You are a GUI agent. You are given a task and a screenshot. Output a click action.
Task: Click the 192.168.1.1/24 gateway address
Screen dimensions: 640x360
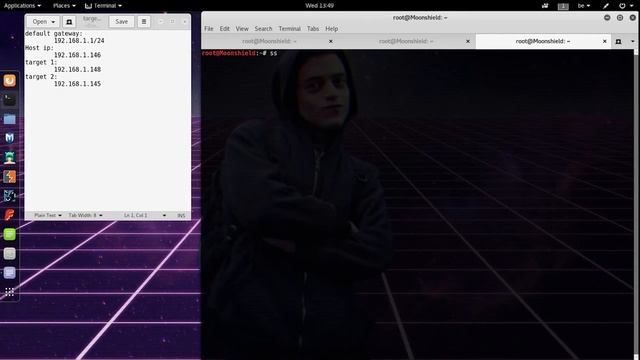click(x=79, y=41)
